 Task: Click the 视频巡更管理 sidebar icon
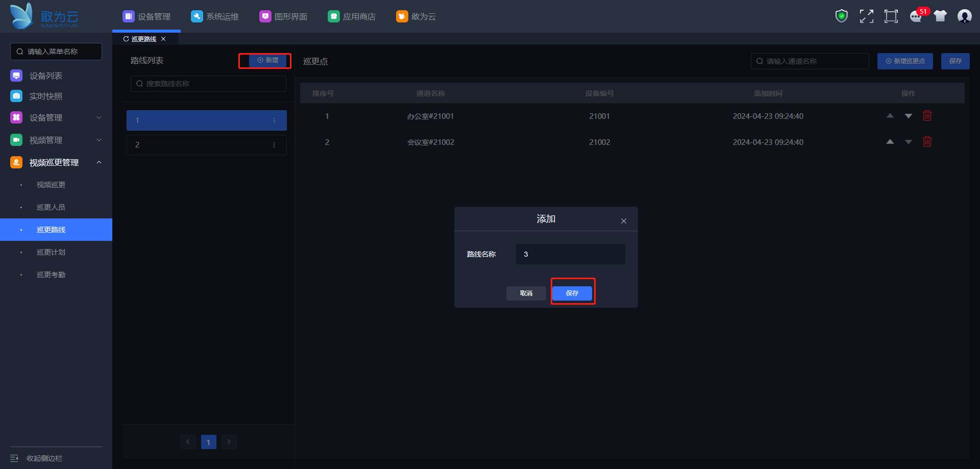(16, 162)
